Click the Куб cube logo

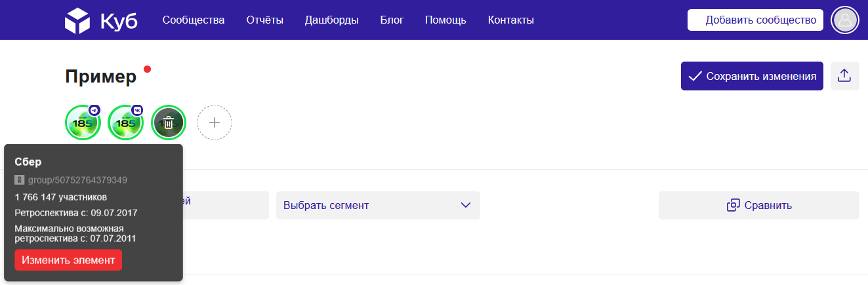77,20
